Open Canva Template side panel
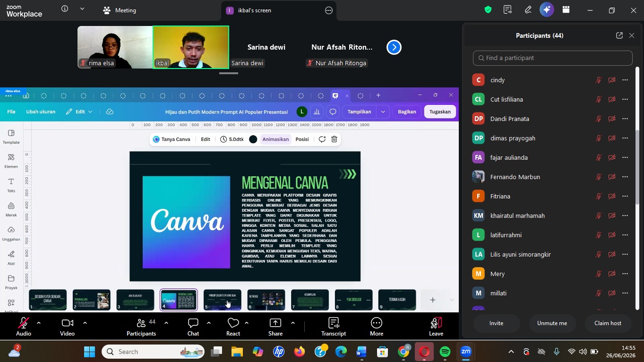This screenshot has width=644, height=362. (11, 137)
